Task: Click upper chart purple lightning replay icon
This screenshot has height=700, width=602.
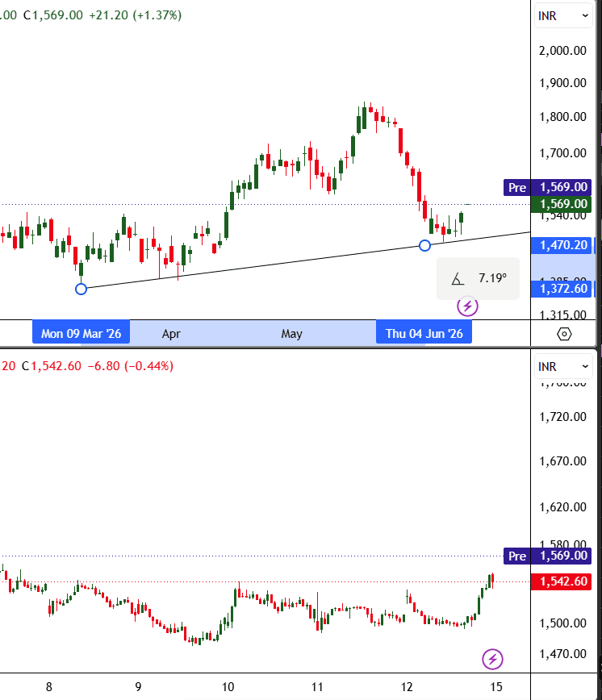Action: 467,306
